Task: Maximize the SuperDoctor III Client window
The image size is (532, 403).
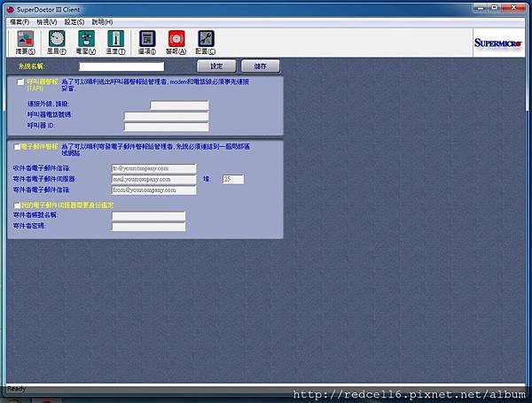Action: click(x=495, y=7)
